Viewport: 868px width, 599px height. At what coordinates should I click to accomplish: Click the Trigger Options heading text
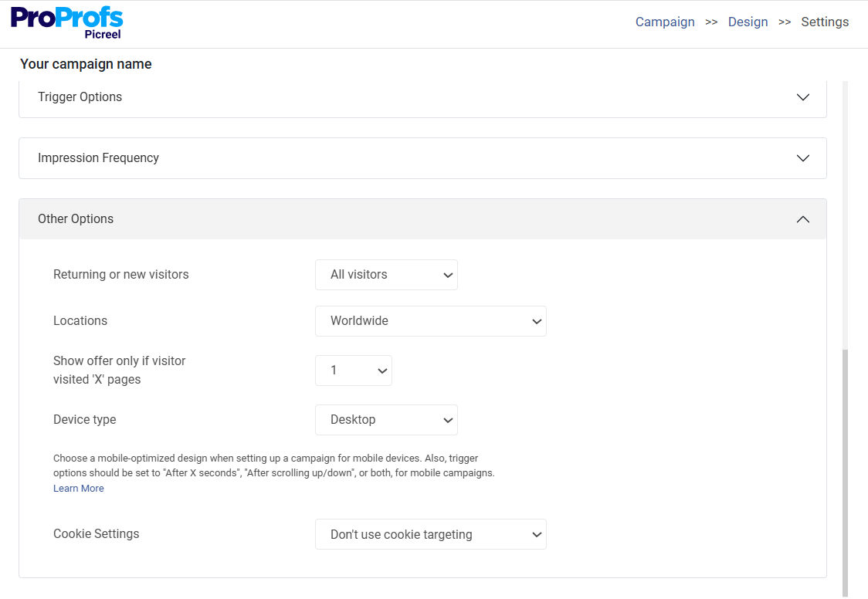(80, 96)
